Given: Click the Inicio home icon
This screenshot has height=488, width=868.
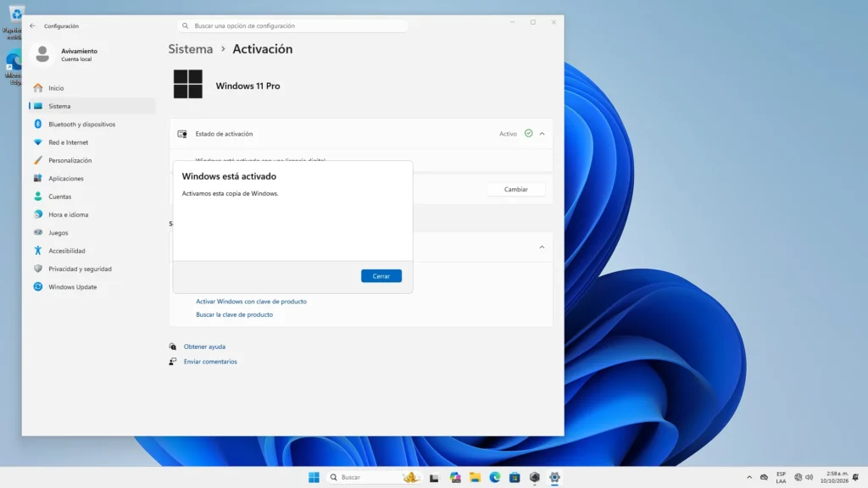Looking at the screenshot, I should (37, 87).
